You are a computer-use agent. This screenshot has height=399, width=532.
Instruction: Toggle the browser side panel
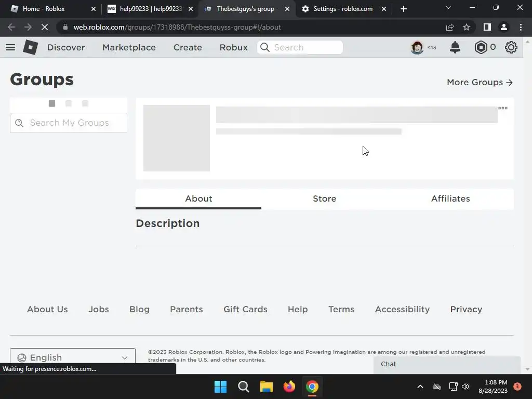tap(487, 27)
